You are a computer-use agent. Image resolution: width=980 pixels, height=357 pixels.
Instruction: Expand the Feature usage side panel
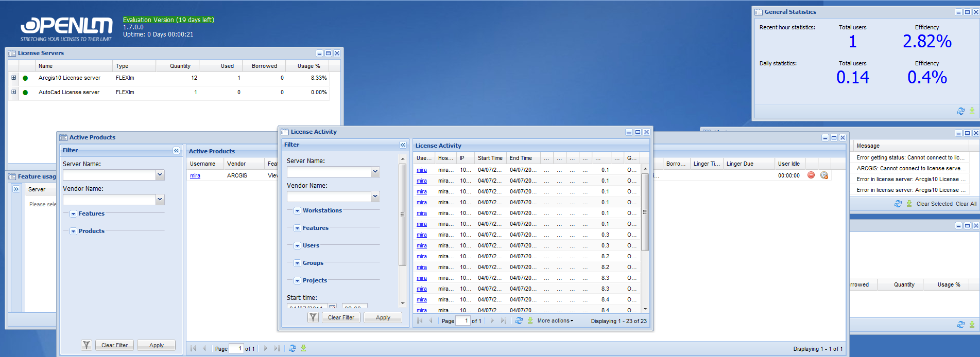pos(16,189)
